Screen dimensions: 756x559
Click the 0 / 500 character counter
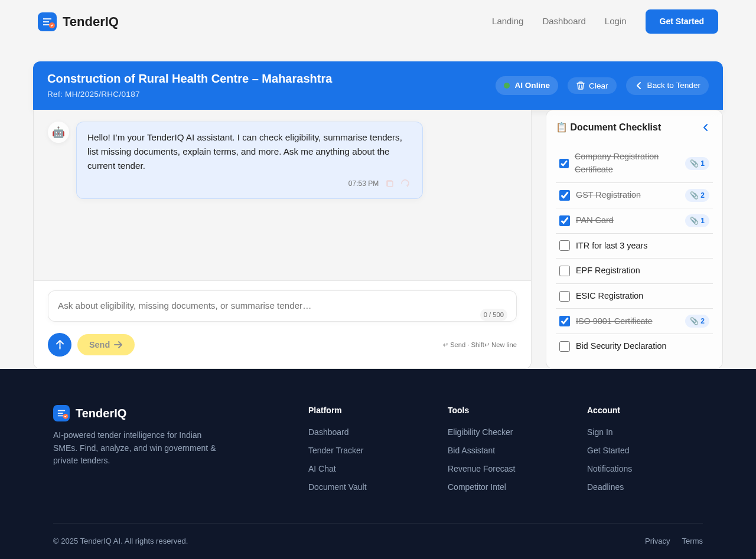click(494, 315)
